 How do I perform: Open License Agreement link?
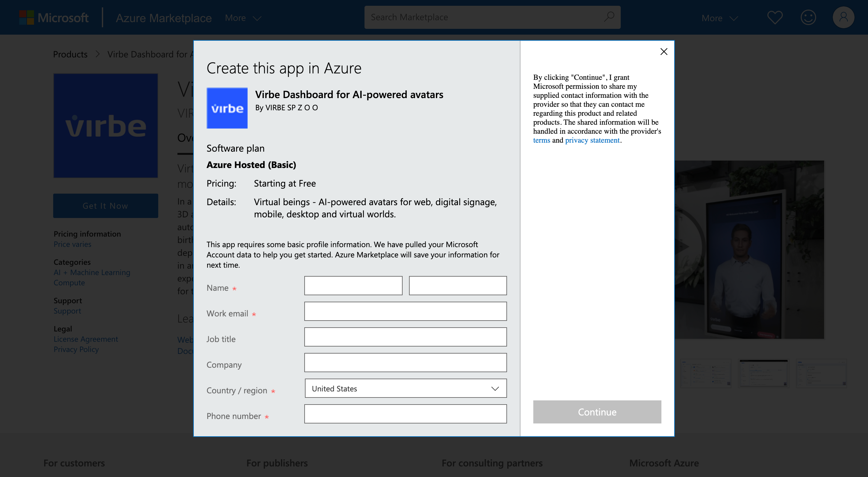click(x=86, y=339)
